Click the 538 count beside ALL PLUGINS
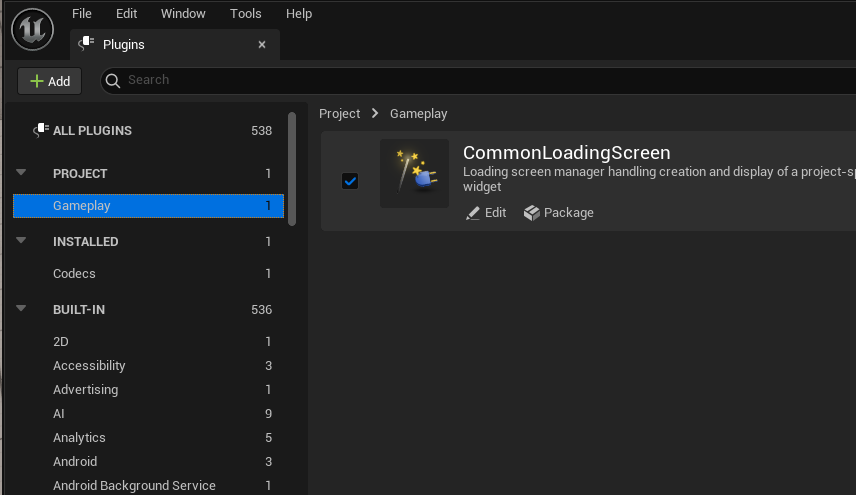This screenshot has width=856, height=495. (x=261, y=130)
